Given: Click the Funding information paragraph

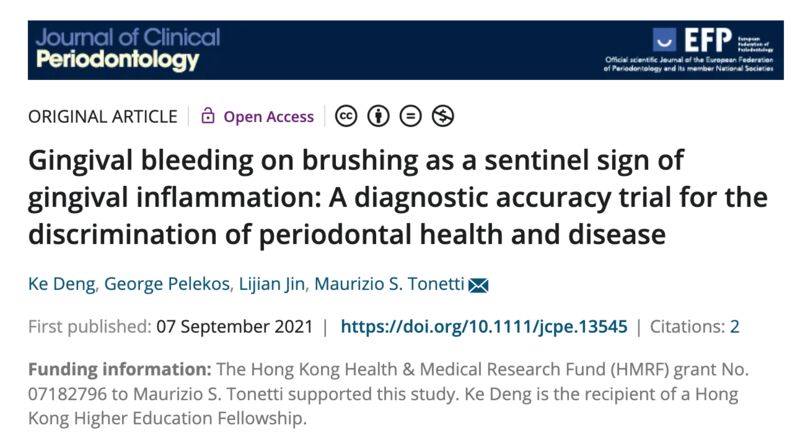Looking at the screenshot, I should pos(388,393).
